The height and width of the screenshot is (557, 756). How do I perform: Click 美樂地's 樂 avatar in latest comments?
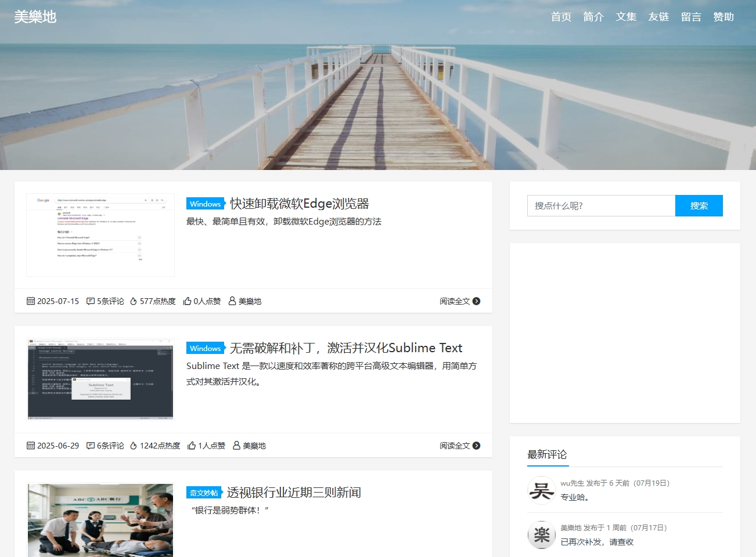point(541,535)
